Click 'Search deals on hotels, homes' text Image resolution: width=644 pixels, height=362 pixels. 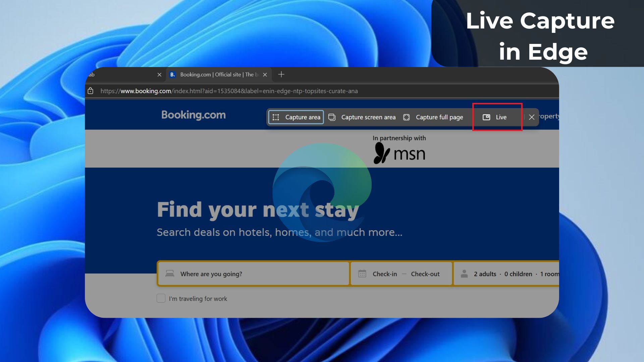[279, 232]
